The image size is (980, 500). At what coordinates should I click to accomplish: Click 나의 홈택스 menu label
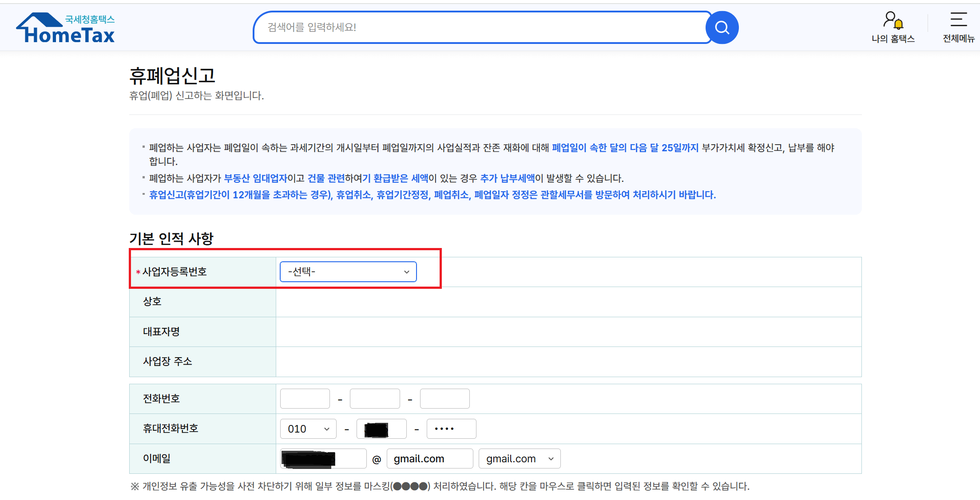[x=893, y=39]
